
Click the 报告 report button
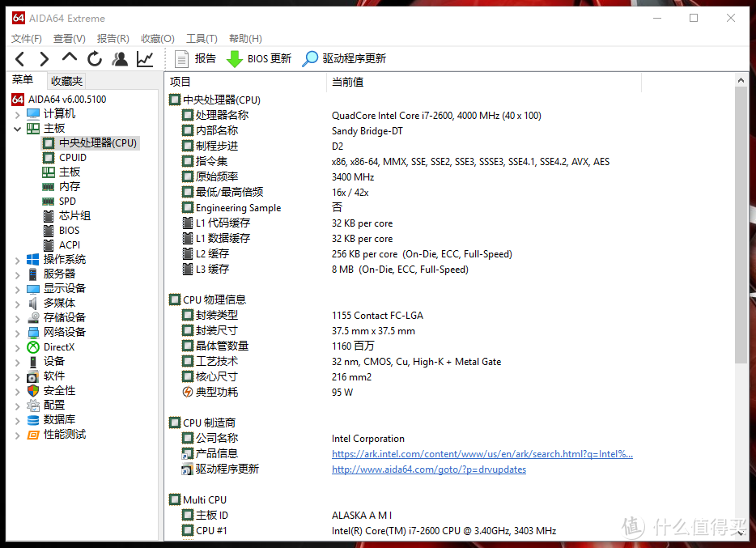195,59
